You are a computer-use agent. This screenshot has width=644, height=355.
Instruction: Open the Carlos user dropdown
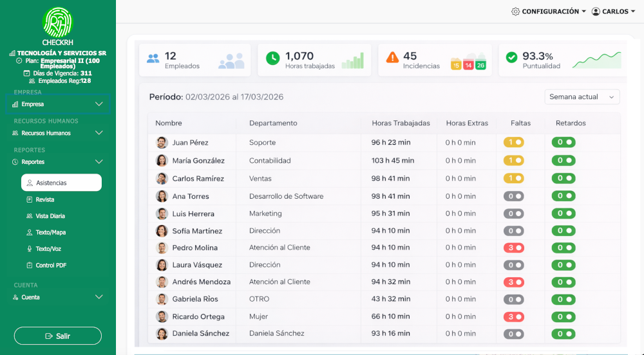point(613,12)
